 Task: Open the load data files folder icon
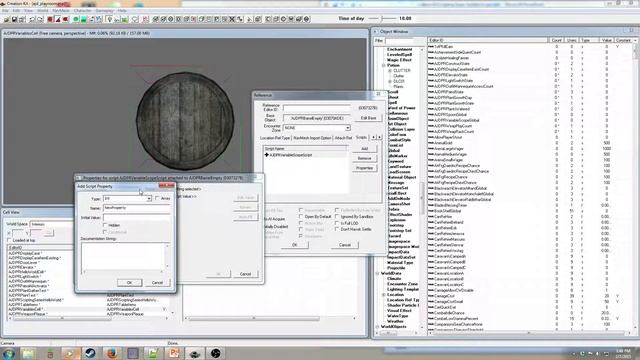(7, 19)
